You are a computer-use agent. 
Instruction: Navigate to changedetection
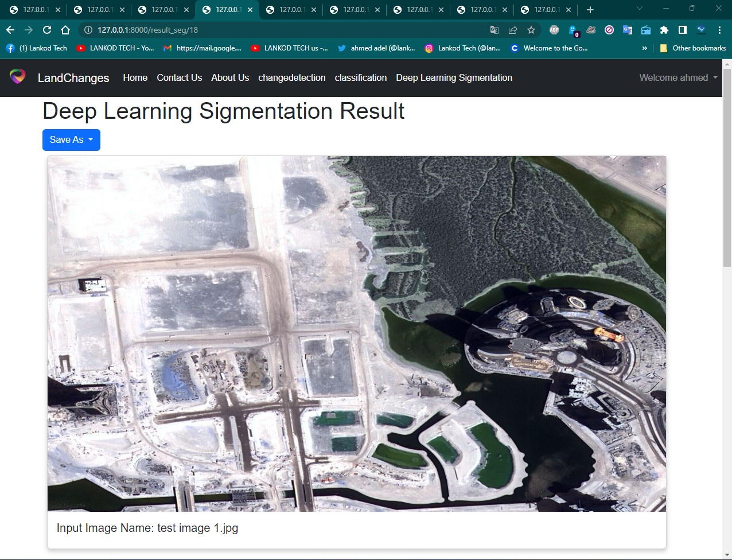coord(292,77)
